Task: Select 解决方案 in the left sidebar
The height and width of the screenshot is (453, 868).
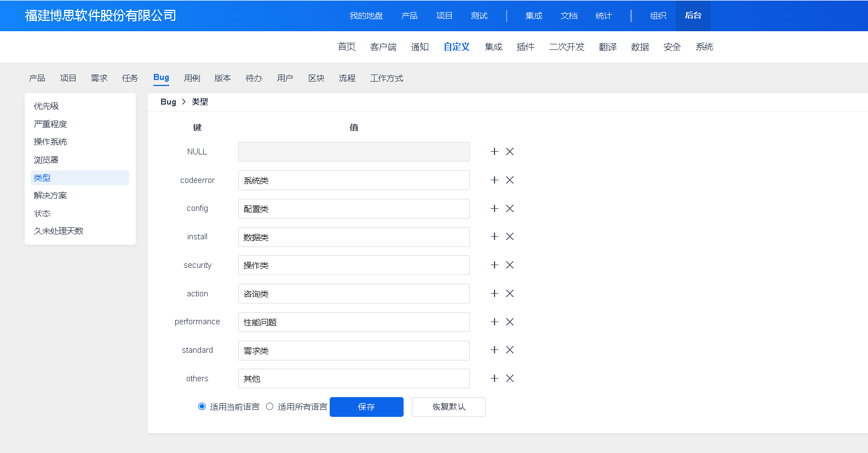Action: click(50, 196)
